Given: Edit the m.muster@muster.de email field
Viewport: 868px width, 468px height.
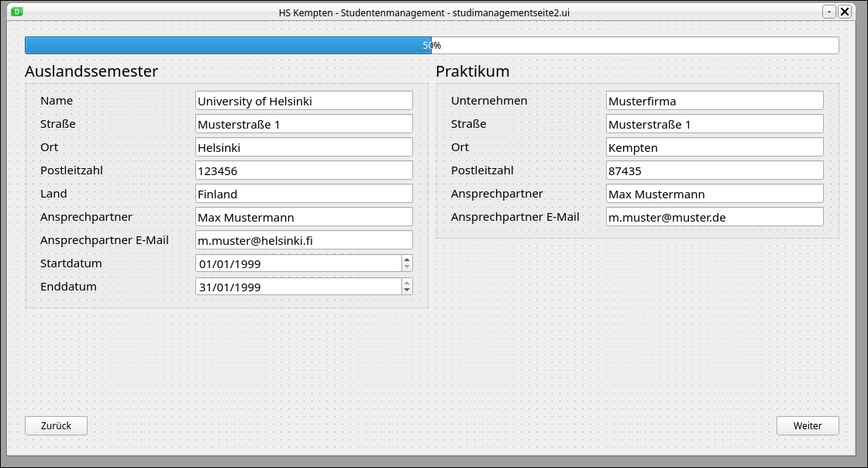Looking at the screenshot, I should pos(714,217).
